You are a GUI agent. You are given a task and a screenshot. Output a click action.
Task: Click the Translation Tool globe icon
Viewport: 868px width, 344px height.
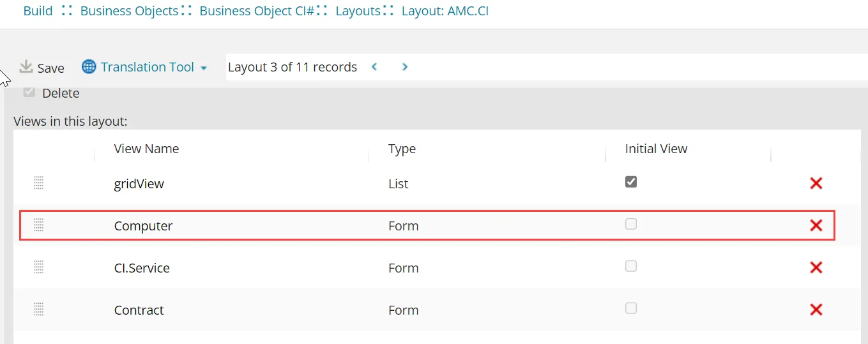pyautogui.click(x=89, y=66)
